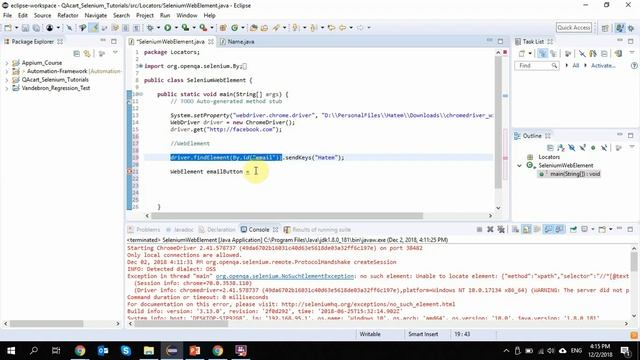The height and width of the screenshot is (360, 640).
Task: Click Collapse All in Package Explorer
Action: coord(76,53)
